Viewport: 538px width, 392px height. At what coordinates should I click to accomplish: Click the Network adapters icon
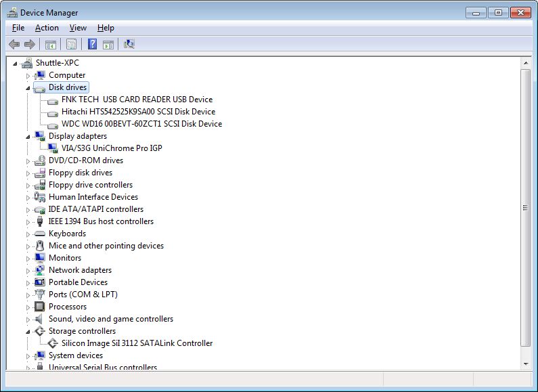point(40,270)
